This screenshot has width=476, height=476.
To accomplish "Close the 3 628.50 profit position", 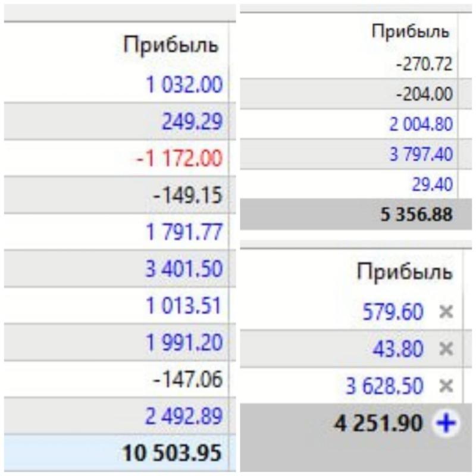I will [x=446, y=386].
